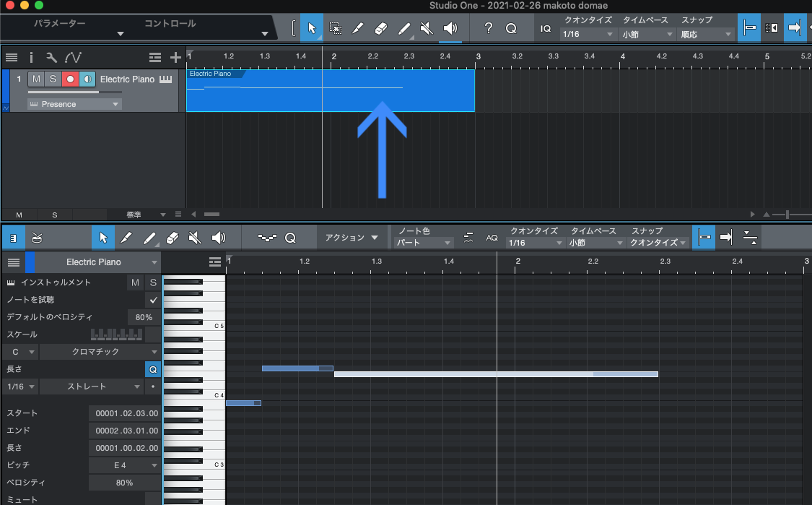
Task: Toggle the piano view editor icon
Action: point(13,238)
